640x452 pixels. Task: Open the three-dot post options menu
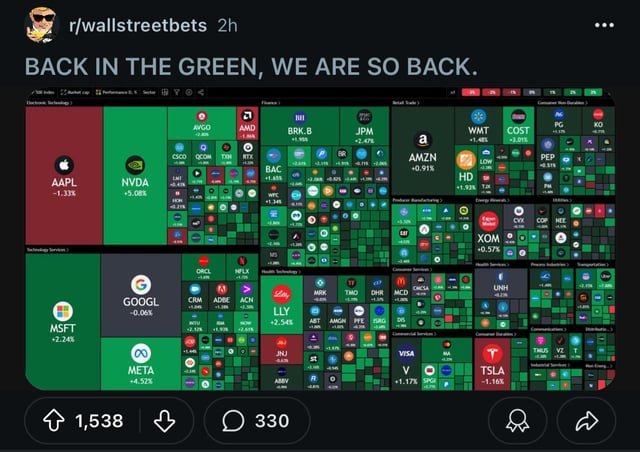point(604,25)
